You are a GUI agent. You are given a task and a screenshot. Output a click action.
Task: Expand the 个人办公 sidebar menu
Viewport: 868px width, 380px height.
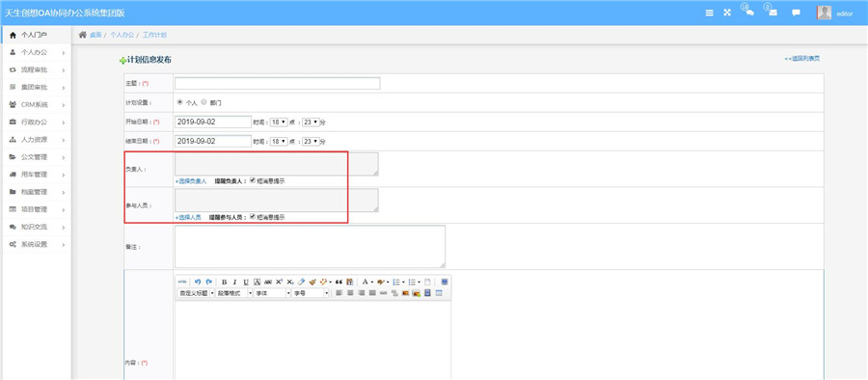[36, 53]
